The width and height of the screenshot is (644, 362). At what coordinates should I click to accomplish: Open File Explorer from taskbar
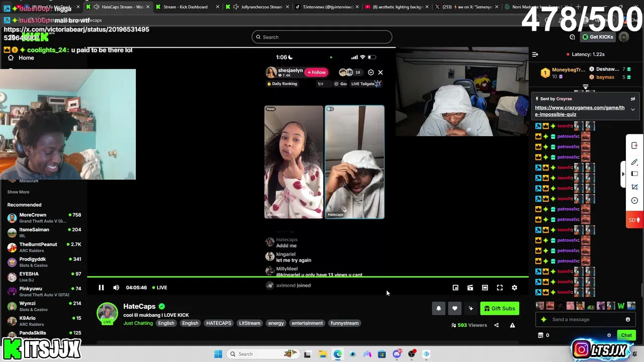coord(323,354)
